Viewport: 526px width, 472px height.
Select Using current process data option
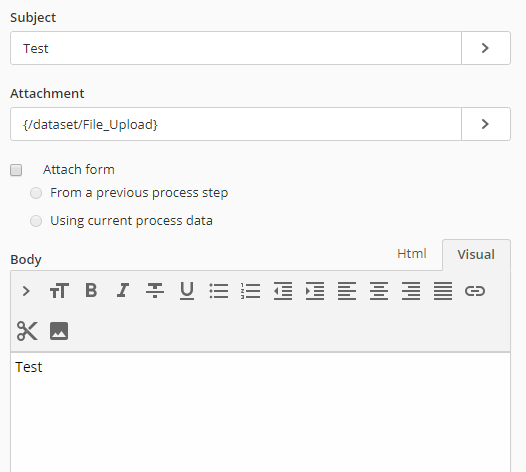click(x=36, y=221)
